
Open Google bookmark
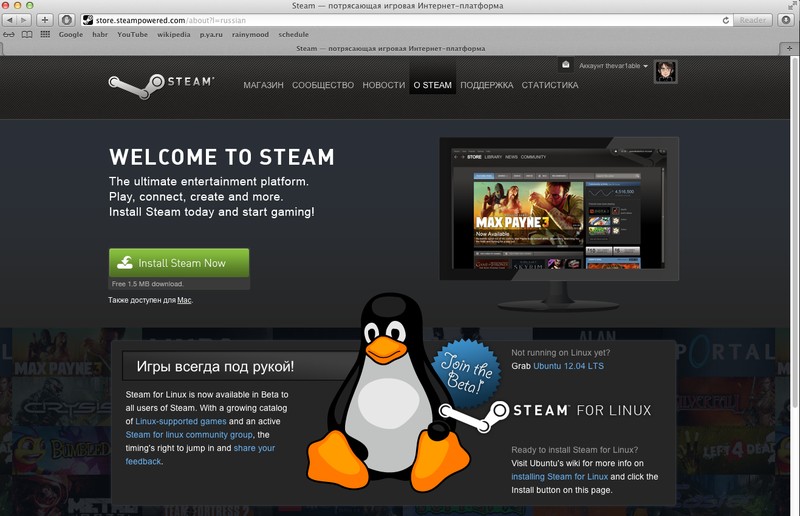pos(71,35)
